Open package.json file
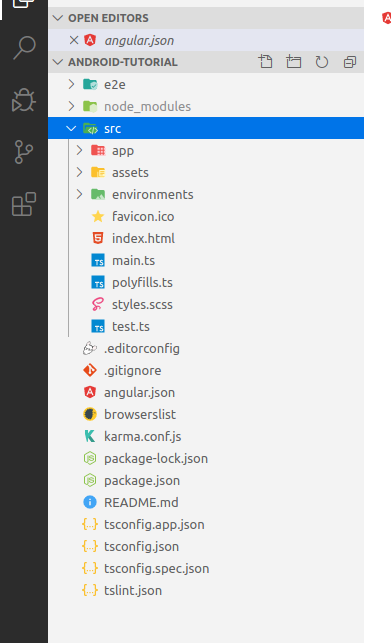Viewport: 391px width, 643px height. pos(142,481)
